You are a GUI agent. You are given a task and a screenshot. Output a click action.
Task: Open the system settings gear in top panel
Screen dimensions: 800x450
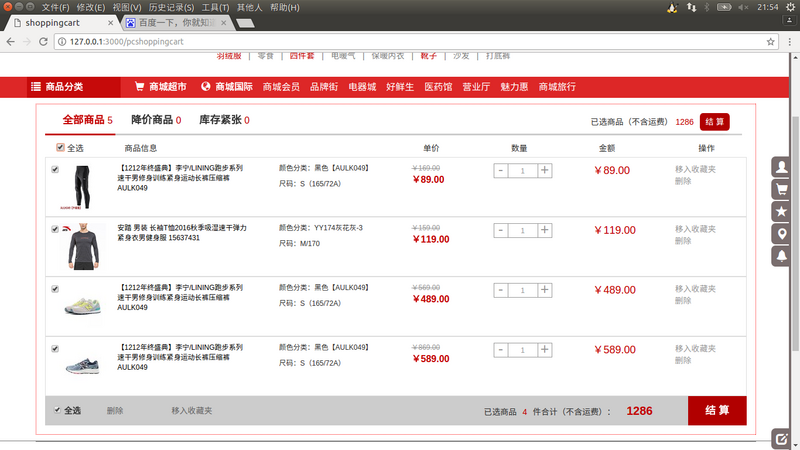coord(790,7)
